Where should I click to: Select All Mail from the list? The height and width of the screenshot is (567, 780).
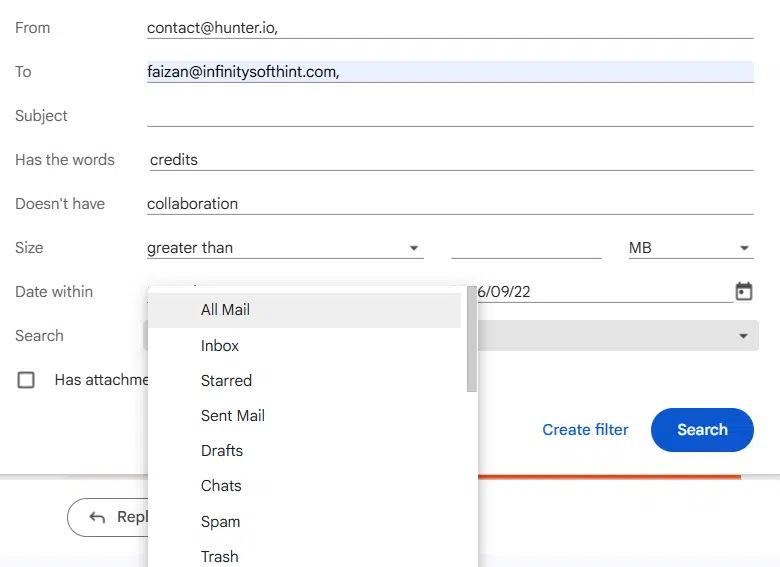[x=304, y=310]
